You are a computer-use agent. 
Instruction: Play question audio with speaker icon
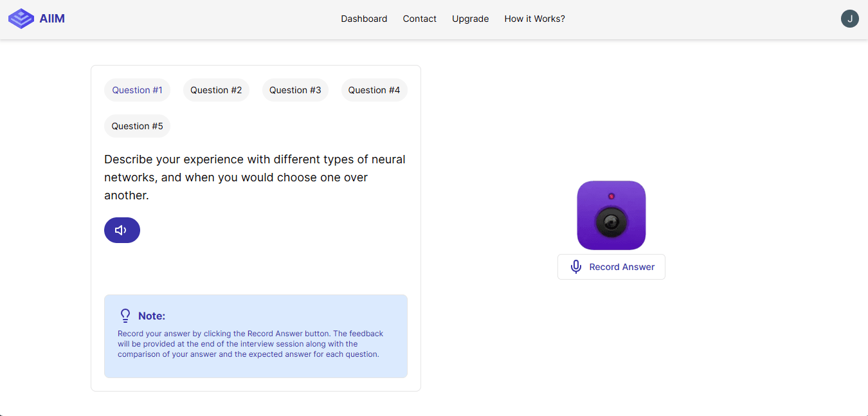pos(122,230)
